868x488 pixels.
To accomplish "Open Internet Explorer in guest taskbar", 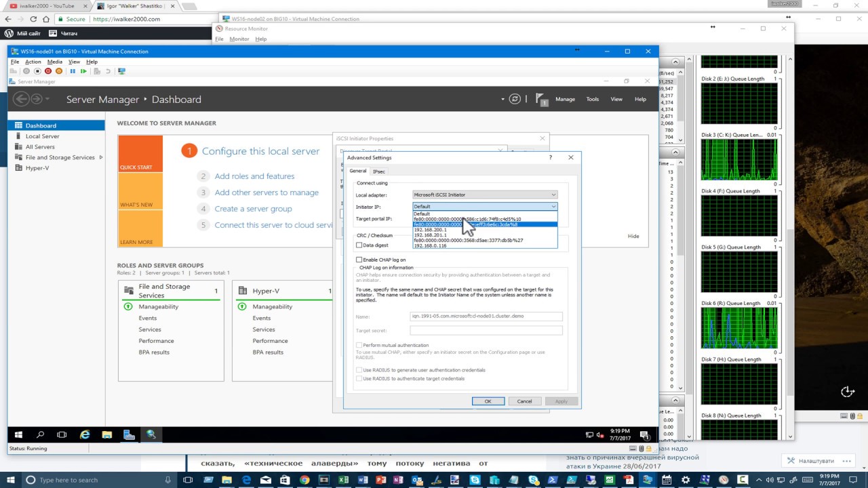I will click(85, 434).
